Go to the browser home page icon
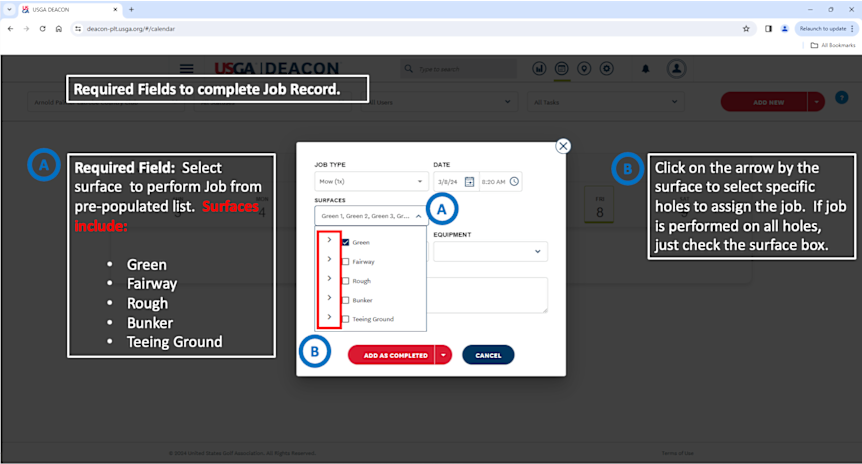 (x=59, y=29)
